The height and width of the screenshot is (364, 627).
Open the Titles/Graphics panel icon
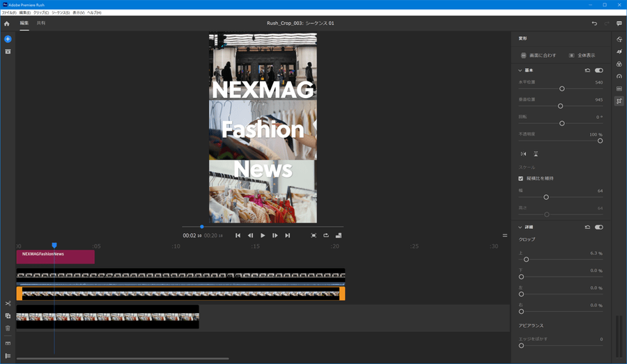tap(619, 39)
